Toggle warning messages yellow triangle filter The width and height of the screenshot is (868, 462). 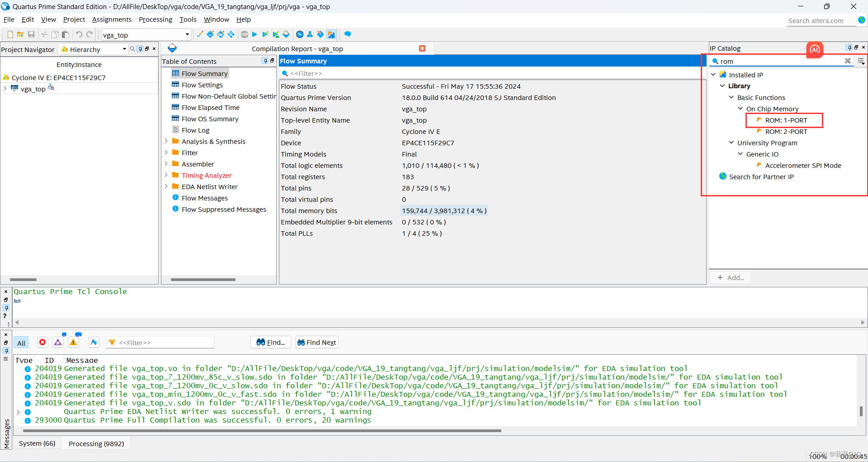(73, 343)
